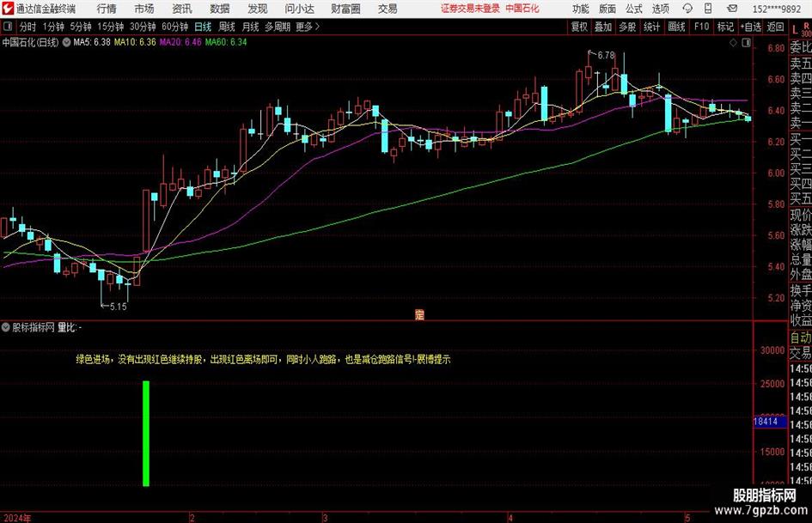Click the red 中国石化 title link
The height and width of the screenshot is (523, 812).
(522, 9)
